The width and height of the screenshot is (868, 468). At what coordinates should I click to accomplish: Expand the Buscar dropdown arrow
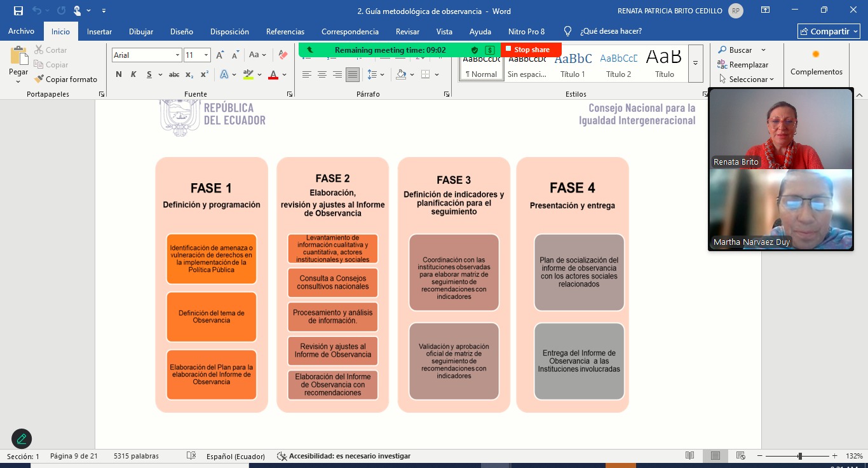(763, 50)
